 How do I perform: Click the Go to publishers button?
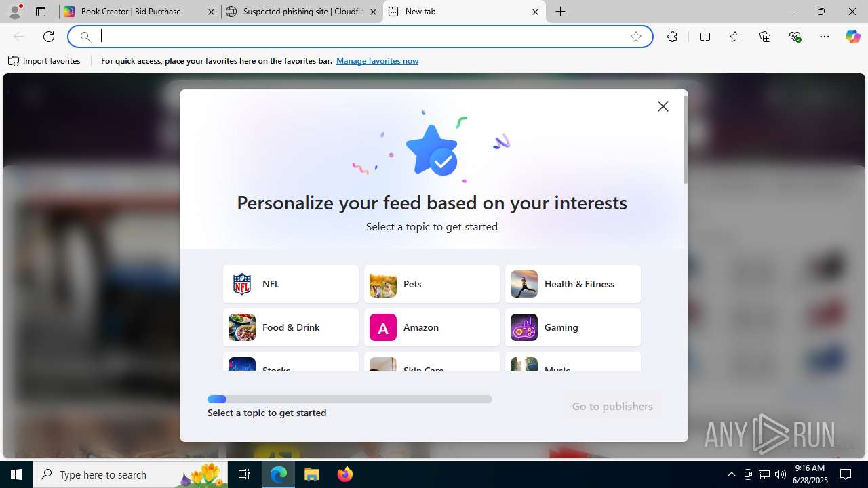(612, 406)
